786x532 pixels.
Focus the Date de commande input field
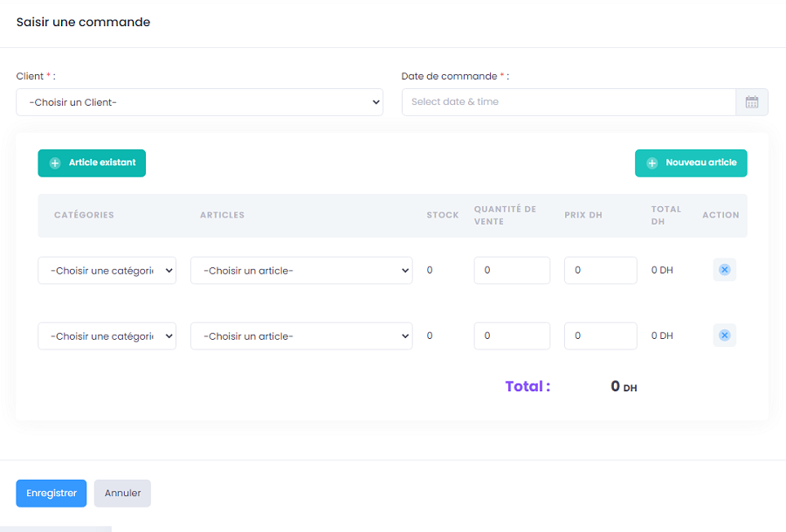click(569, 102)
